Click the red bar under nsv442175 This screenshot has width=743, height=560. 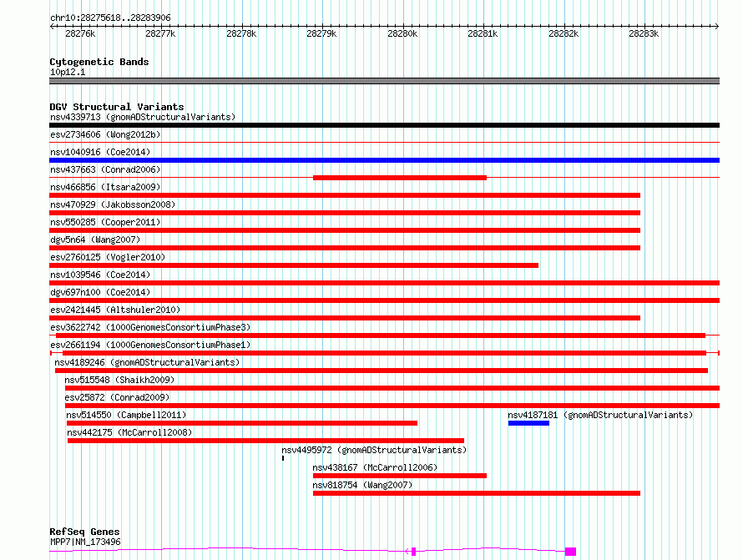pyautogui.click(x=265, y=441)
